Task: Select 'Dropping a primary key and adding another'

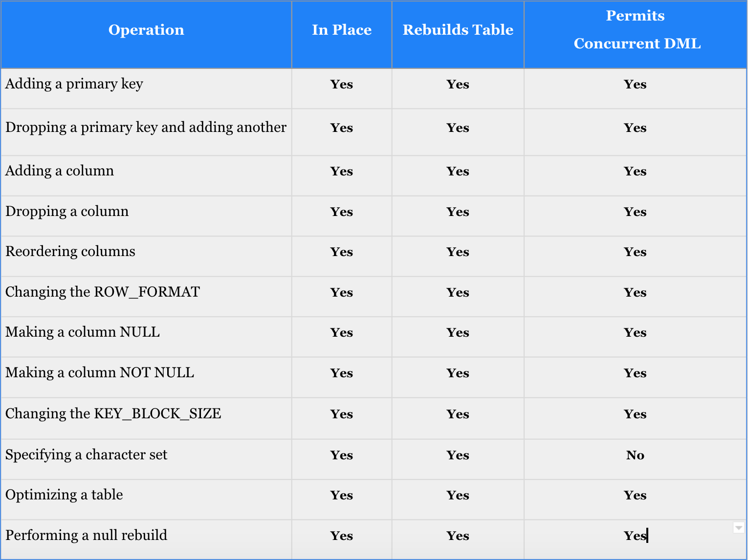Action: point(146,128)
